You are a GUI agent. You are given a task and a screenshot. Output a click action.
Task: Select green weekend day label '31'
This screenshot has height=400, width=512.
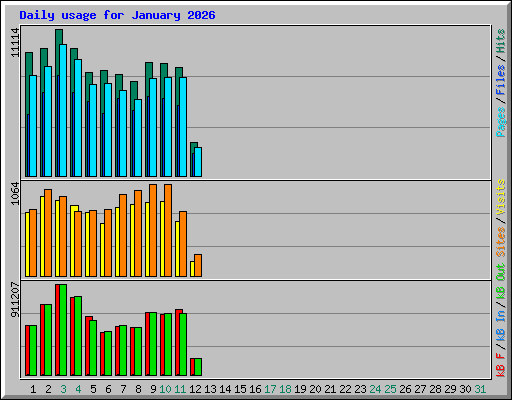click(x=480, y=389)
